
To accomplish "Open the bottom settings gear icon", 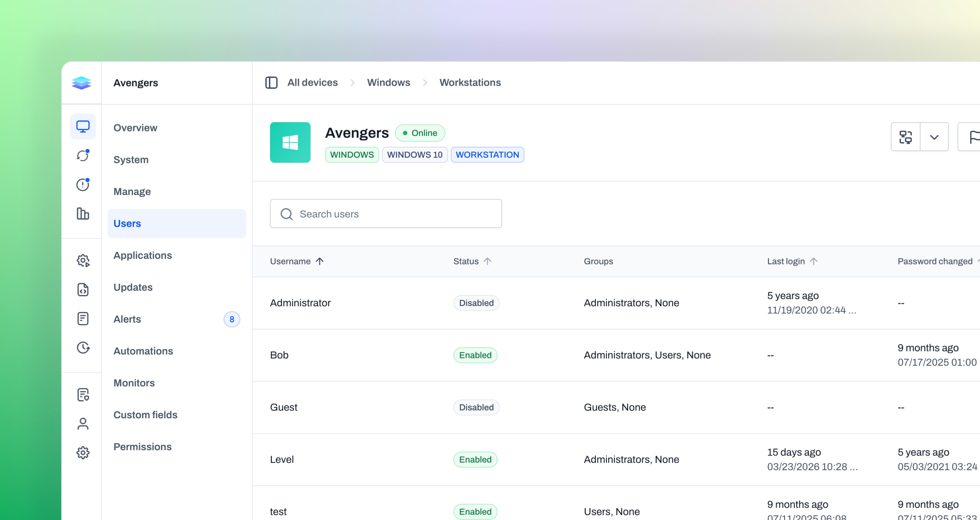I will (x=83, y=453).
